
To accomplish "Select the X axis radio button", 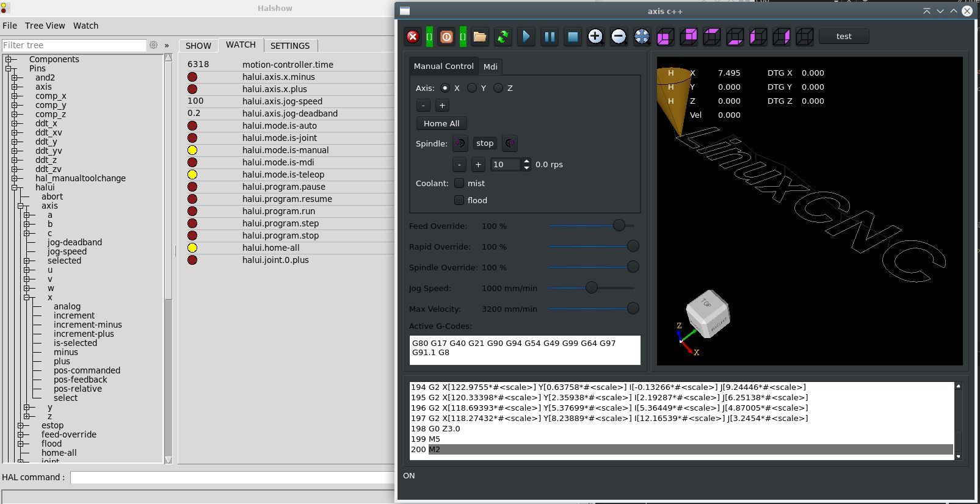I will click(x=445, y=88).
